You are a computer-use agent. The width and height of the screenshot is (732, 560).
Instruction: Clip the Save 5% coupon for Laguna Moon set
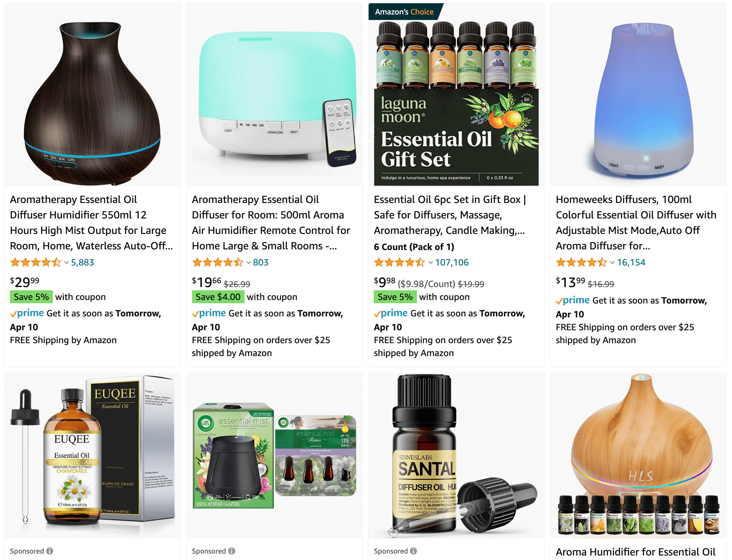click(395, 297)
